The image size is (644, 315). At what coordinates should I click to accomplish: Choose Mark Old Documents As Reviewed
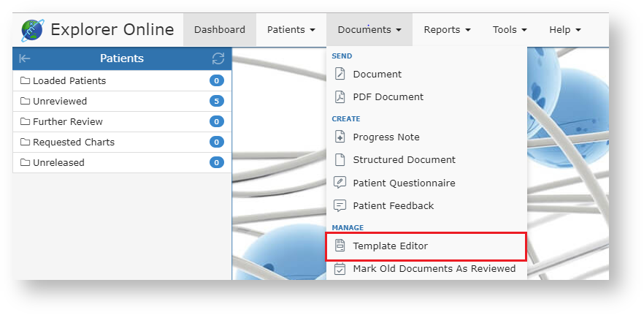point(434,268)
